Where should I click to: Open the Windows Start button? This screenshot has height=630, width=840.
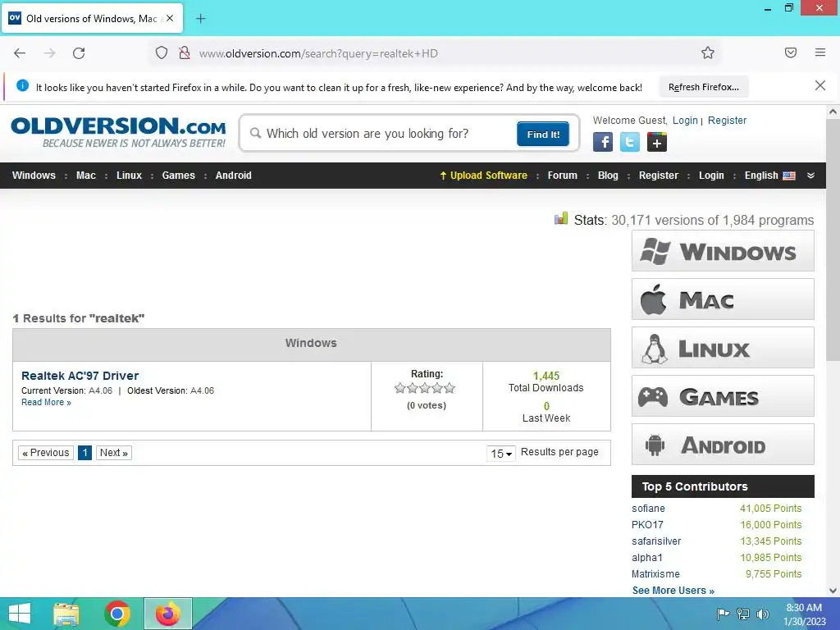click(x=20, y=614)
